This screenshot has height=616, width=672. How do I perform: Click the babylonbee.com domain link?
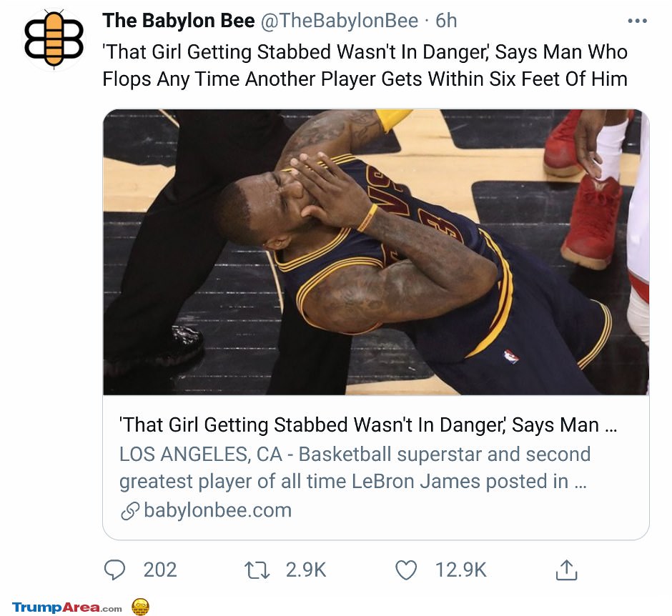tap(218, 510)
